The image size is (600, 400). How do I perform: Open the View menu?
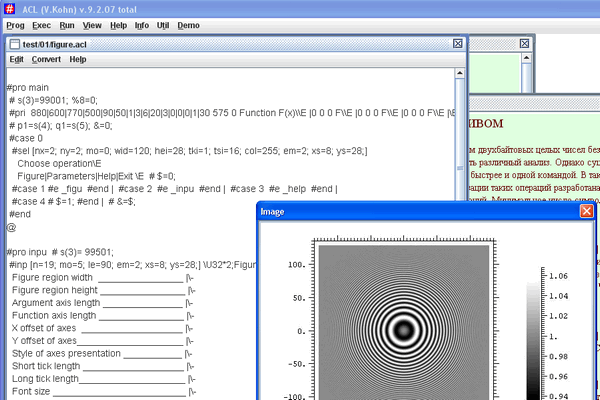click(x=92, y=25)
